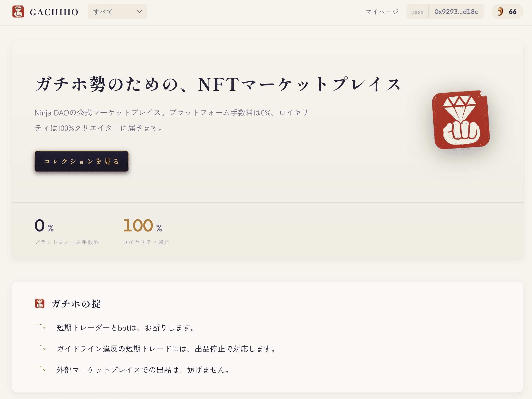Click the ガチホの掟 section heading
Screen dimensions: 532x399
point(76,304)
